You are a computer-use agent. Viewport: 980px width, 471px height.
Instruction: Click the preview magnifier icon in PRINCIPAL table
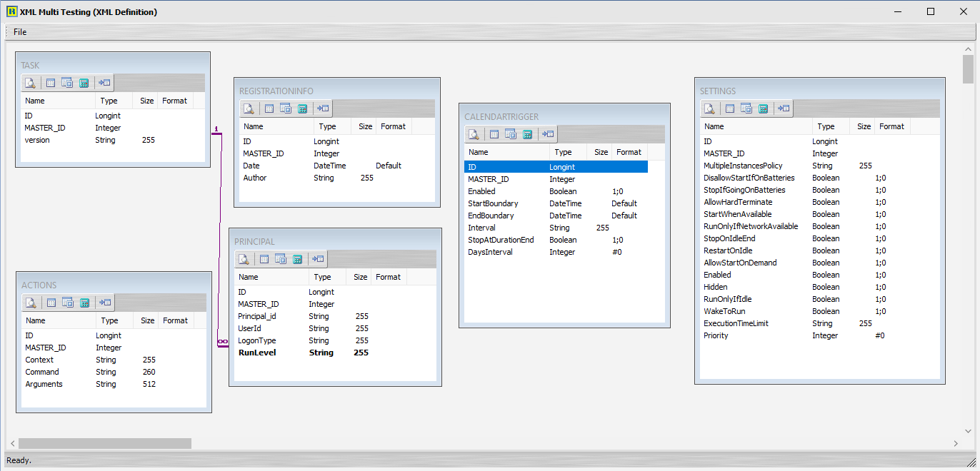coord(244,259)
